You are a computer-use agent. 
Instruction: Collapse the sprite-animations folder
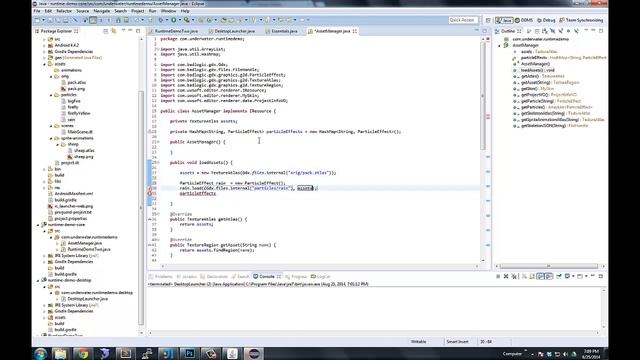pyautogui.click(x=51, y=138)
